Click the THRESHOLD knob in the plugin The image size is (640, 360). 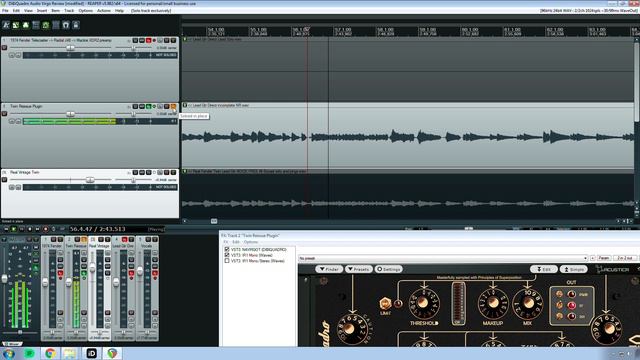click(424, 303)
